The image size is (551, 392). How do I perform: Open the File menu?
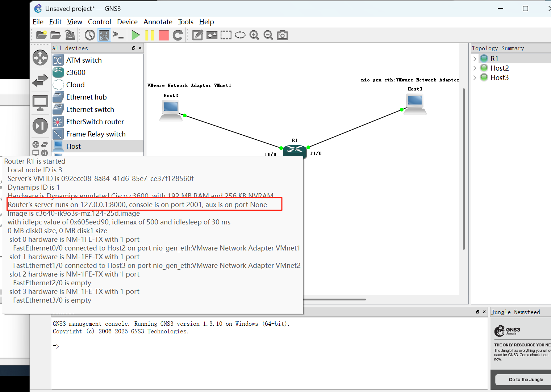click(x=38, y=22)
